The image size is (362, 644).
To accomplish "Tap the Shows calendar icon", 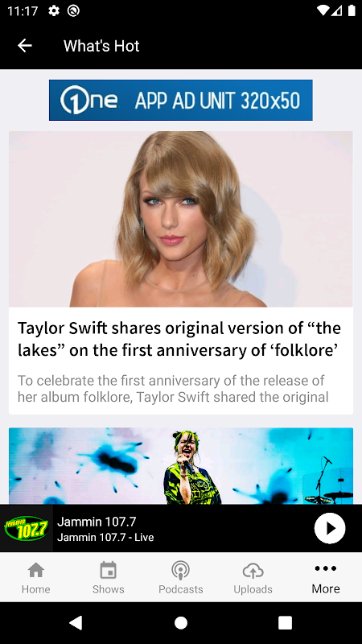I will (x=109, y=570).
